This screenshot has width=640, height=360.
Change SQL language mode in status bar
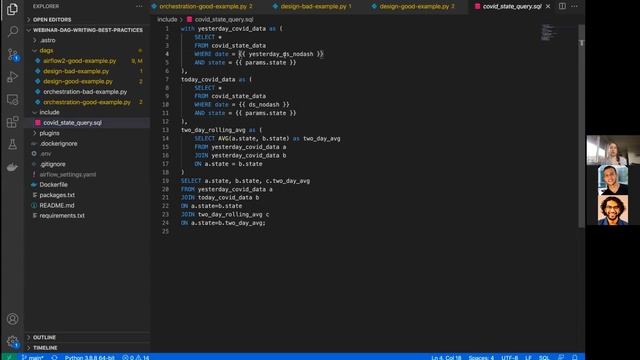pyautogui.click(x=544, y=358)
